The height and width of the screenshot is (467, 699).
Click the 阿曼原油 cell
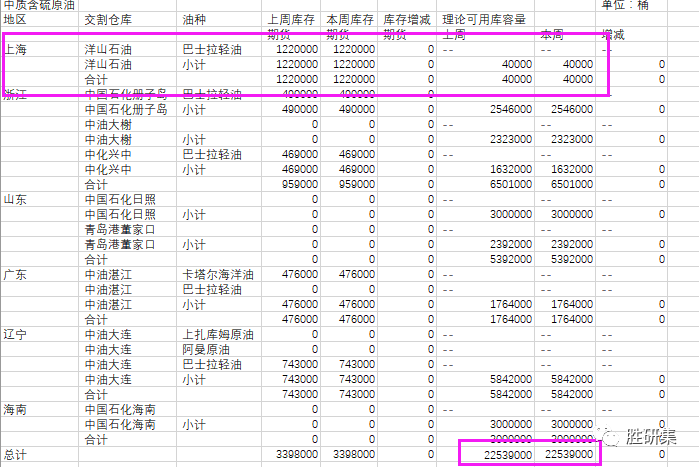[206, 349]
